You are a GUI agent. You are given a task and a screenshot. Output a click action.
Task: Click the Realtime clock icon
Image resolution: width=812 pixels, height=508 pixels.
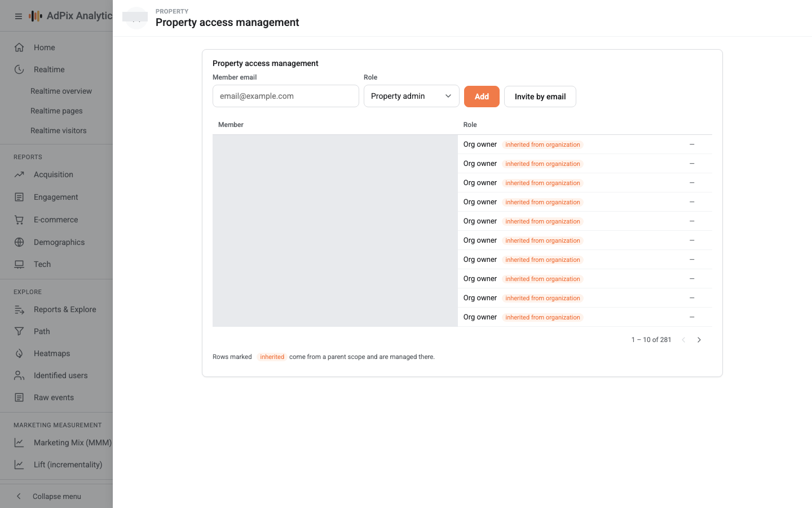(19, 69)
